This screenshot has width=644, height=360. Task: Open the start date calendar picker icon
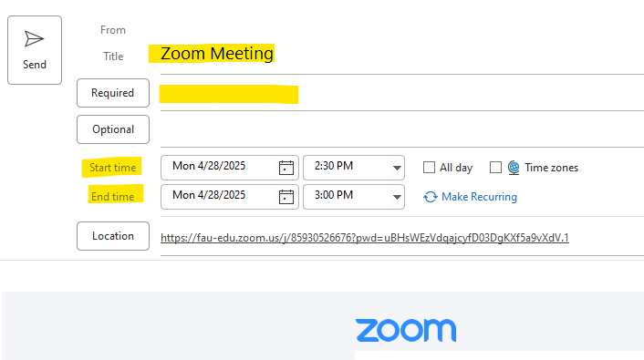[286, 168]
